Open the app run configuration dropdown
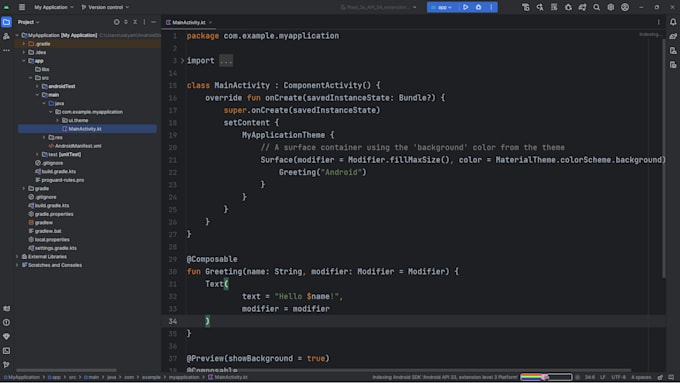Image resolution: width=680 pixels, height=383 pixels. 442,7
